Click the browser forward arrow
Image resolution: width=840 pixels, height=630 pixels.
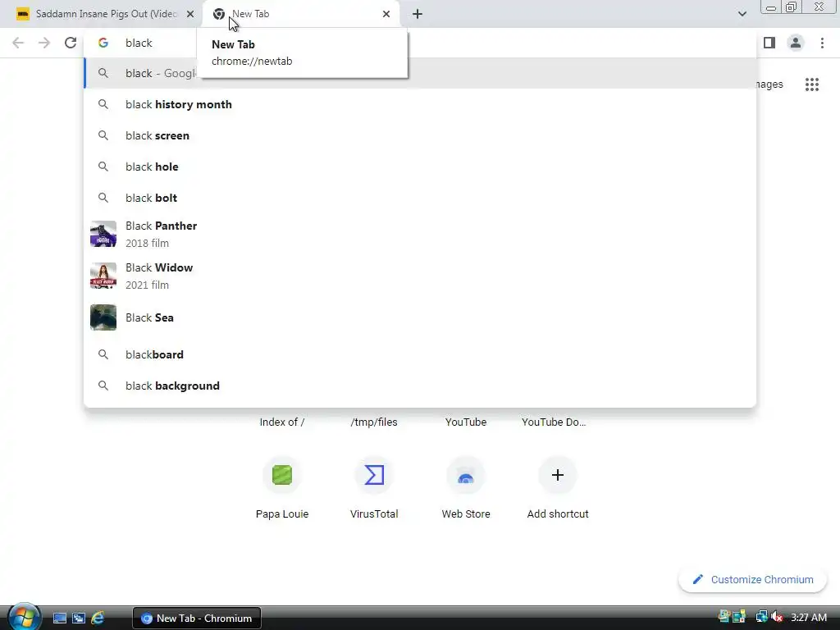(44, 43)
